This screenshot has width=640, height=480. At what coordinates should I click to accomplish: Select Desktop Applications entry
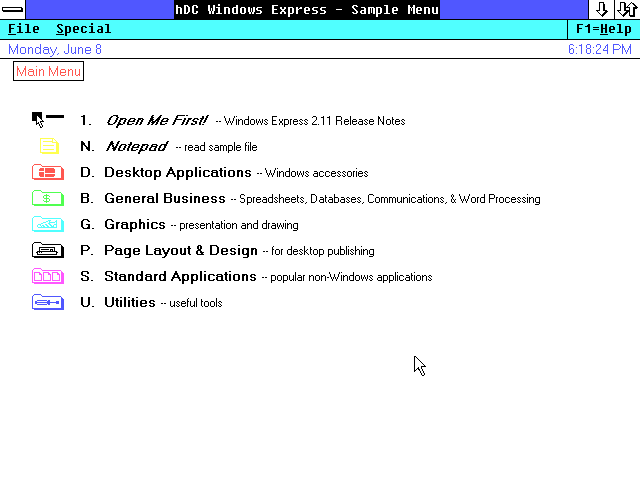178,172
